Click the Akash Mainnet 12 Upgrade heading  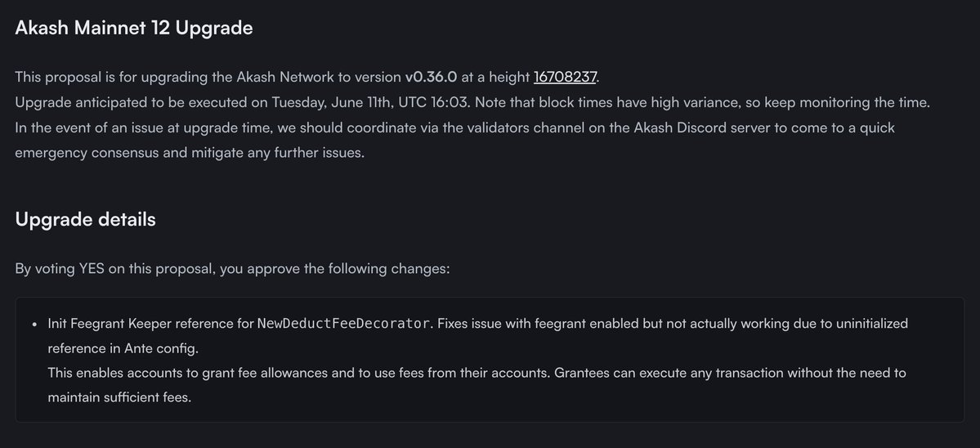click(x=134, y=28)
